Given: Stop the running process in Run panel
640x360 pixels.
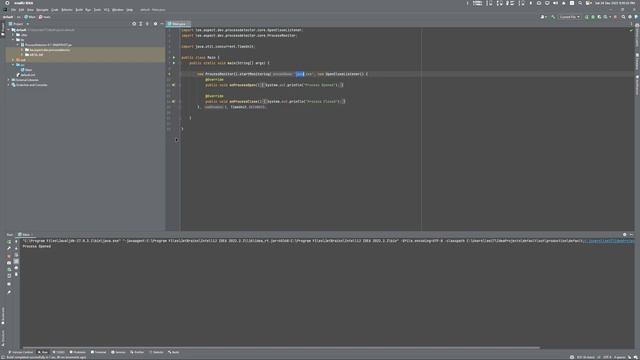Looking at the screenshot, I should (9, 256).
